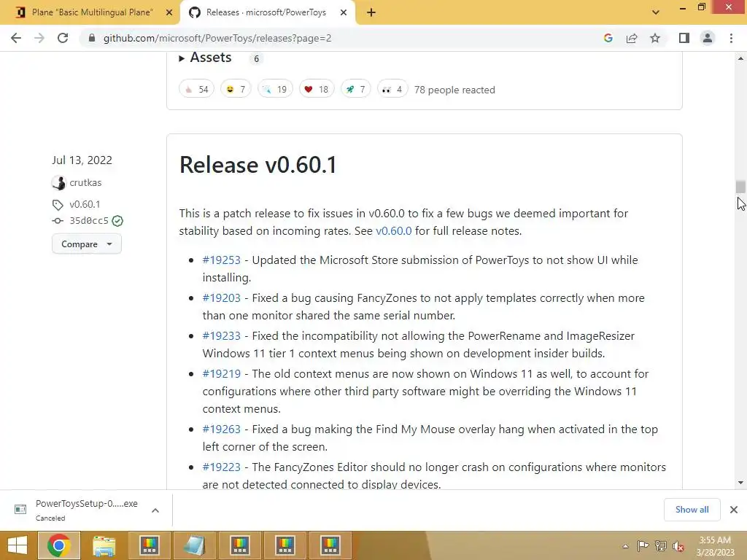Toggle the thumbs-up reaction with 54
This screenshot has width=747, height=560.
point(196,89)
